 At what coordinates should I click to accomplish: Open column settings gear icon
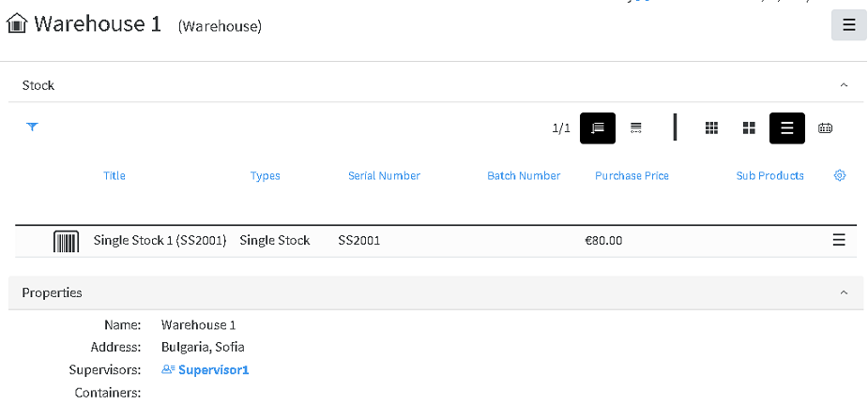click(x=839, y=175)
